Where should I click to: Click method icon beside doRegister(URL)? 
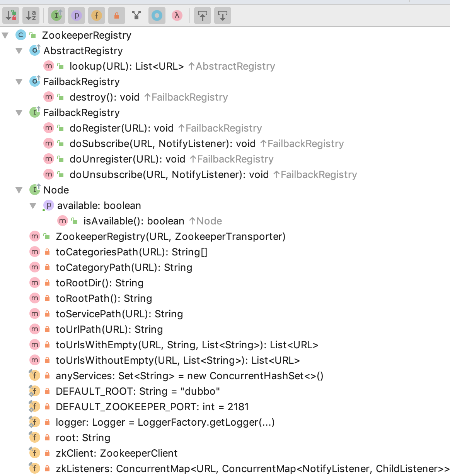[x=49, y=128]
